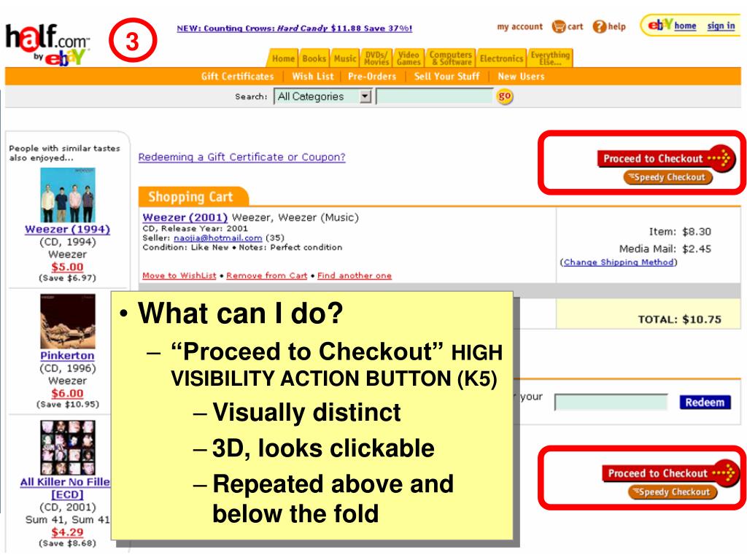Click the round go search button
Screen dimensions: 747x560
click(505, 97)
